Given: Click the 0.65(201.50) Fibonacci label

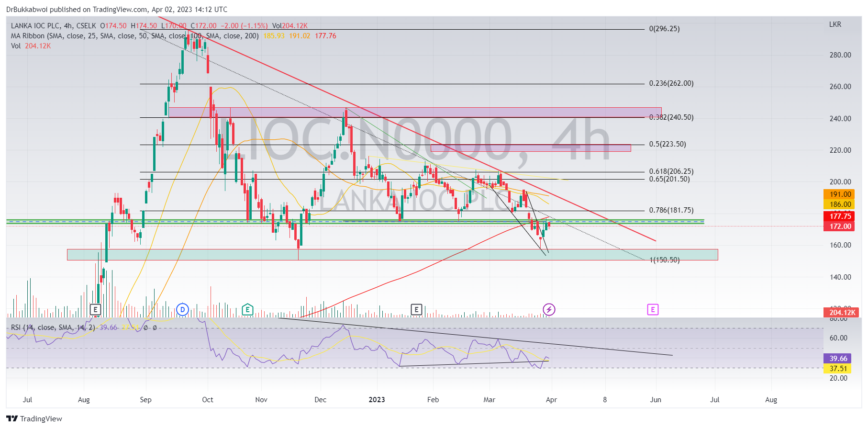Looking at the screenshot, I should tap(669, 179).
